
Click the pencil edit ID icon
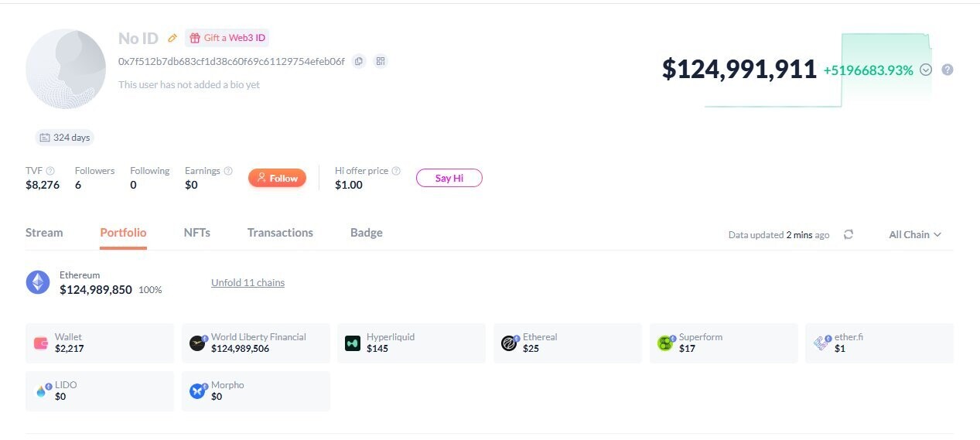click(x=172, y=38)
